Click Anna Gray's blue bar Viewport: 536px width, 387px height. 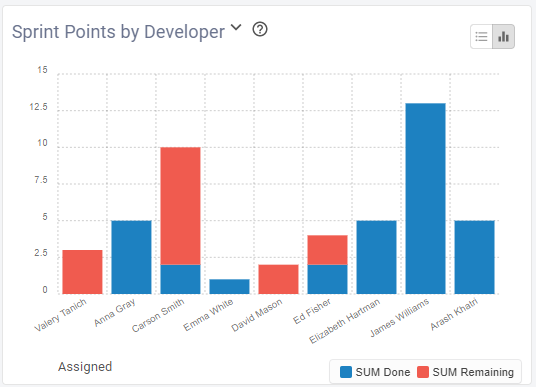132,257
